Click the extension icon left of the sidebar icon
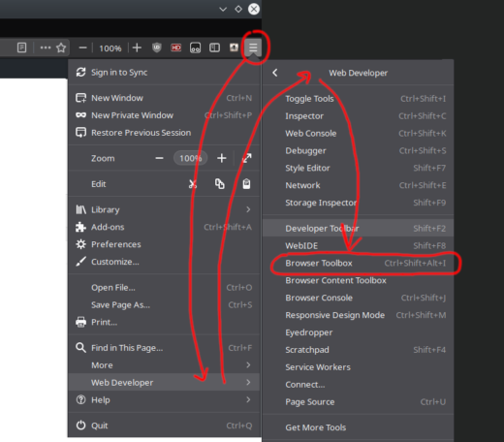 click(x=195, y=47)
